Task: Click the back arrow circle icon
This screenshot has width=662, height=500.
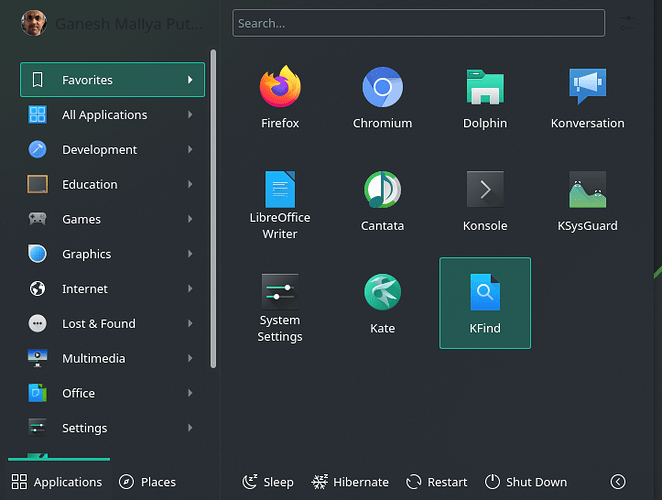Action: [618, 481]
